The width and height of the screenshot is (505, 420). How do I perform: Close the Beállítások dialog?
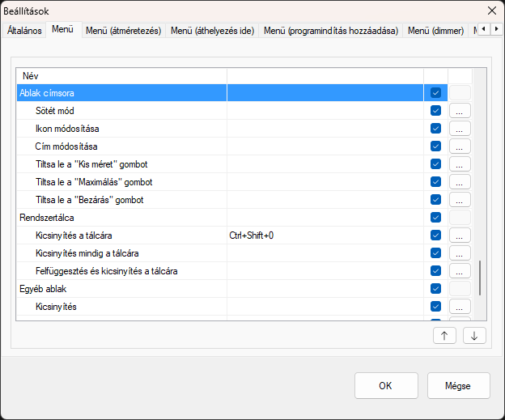492,11
